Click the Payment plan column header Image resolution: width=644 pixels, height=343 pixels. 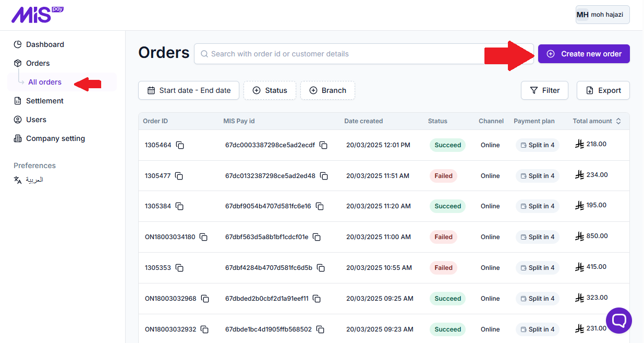tap(534, 121)
